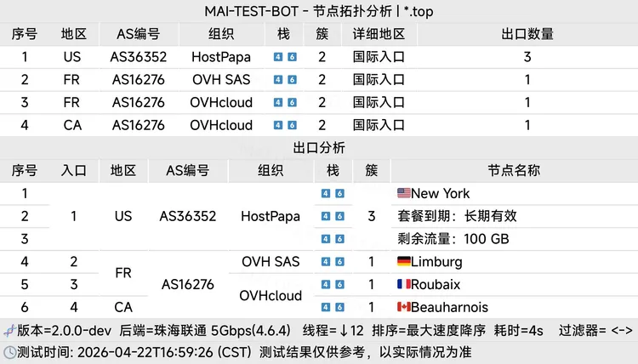The image size is (638, 364).
Task: Select the 节点名称 column header
Action: coord(514,170)
